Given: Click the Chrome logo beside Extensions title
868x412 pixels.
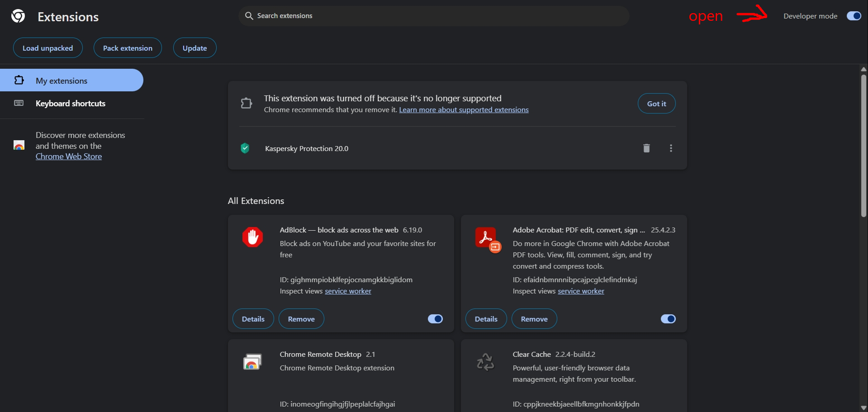Looking at the screenshot, I should [18, 16].
